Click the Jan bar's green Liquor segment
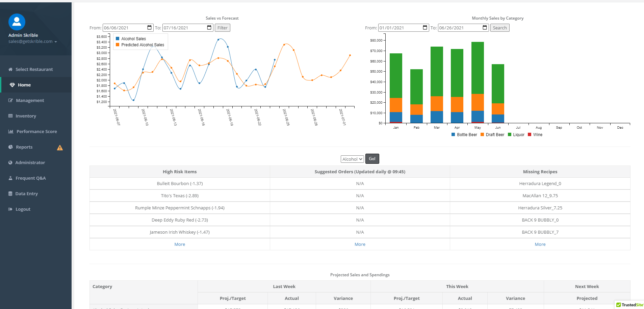The image size is (644, 309). pos(396,76)
